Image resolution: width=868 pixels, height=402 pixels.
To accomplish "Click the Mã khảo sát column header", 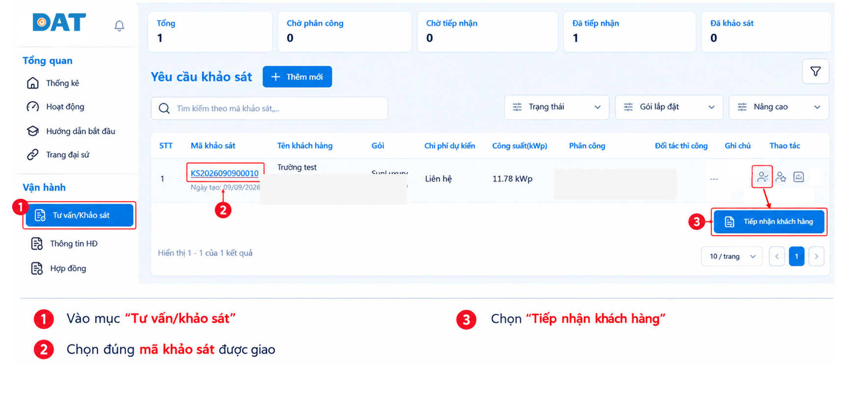I will [x=213, y=146].
